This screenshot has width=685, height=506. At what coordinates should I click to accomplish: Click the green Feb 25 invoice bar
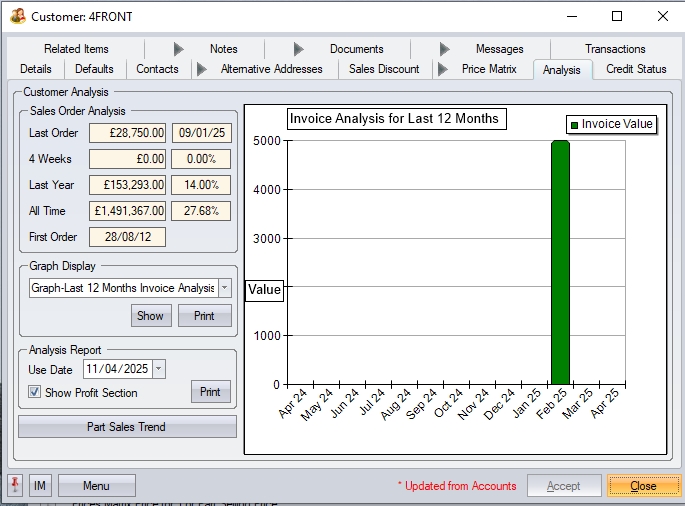(560, 262)
